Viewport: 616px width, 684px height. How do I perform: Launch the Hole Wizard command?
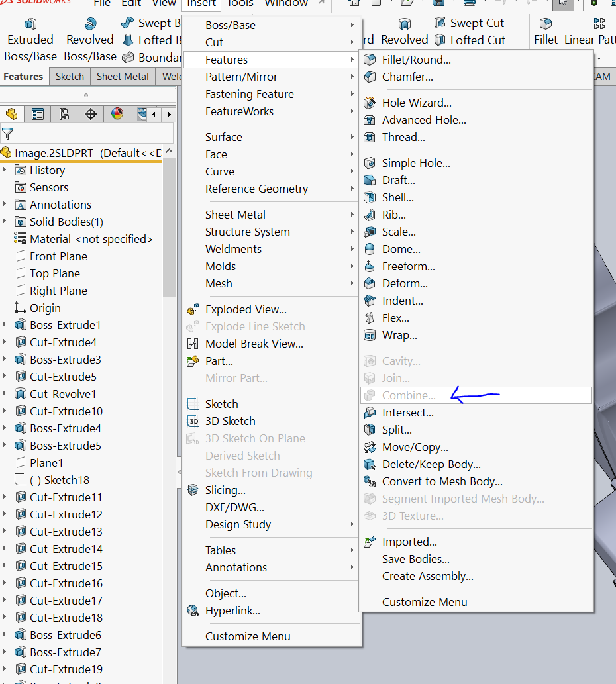coord(476,103)
